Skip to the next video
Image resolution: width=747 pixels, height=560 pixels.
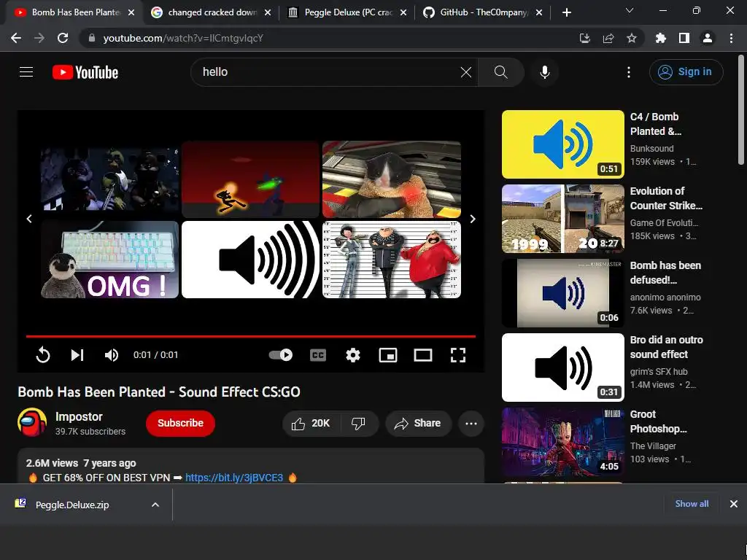77,355
